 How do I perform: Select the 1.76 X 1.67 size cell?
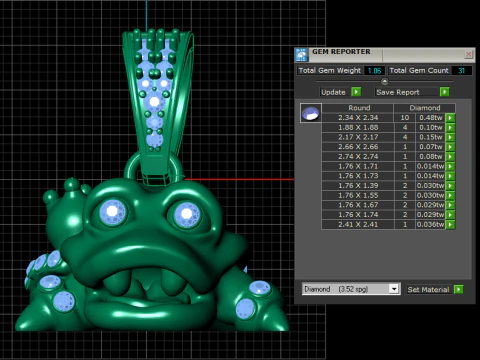pos(358,205)
